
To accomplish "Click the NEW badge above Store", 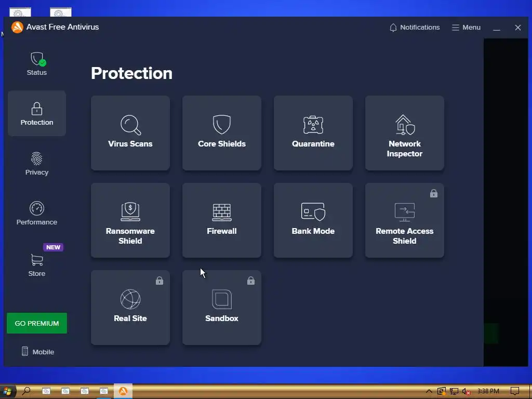I will tap(54, 247).
